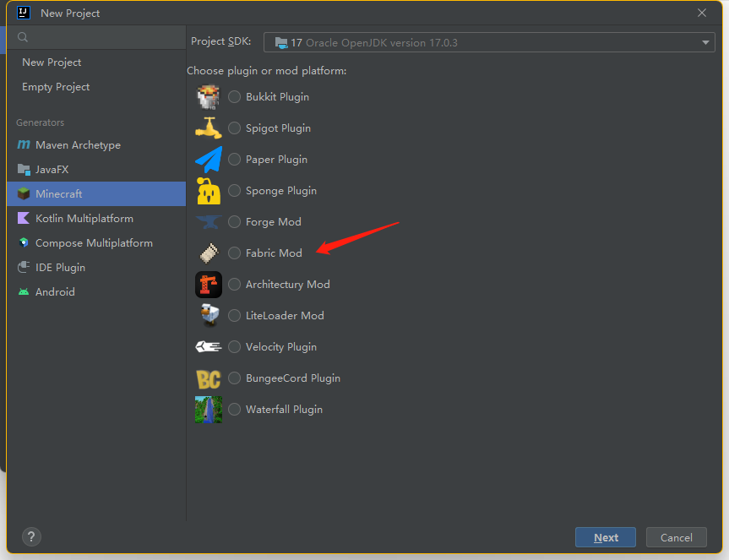Click the Kotlin Multiplatform logo icon
Viewport: 729px width, 560px height.
24,218
